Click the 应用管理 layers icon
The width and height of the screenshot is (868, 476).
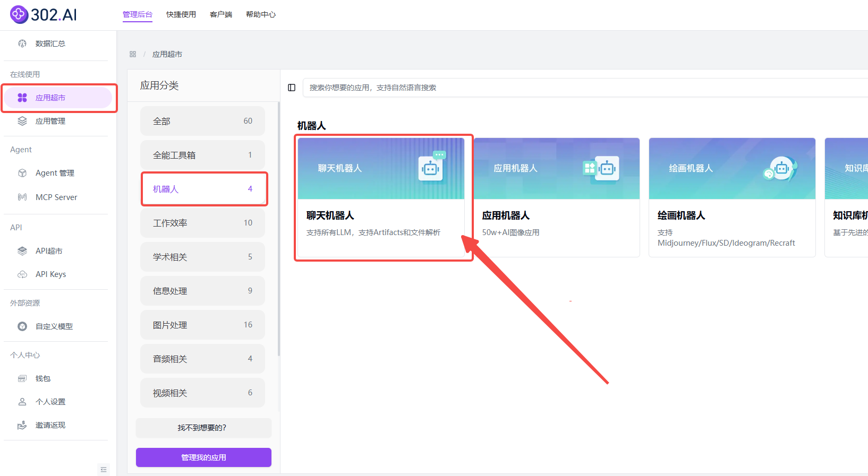(x=22, y=121)
